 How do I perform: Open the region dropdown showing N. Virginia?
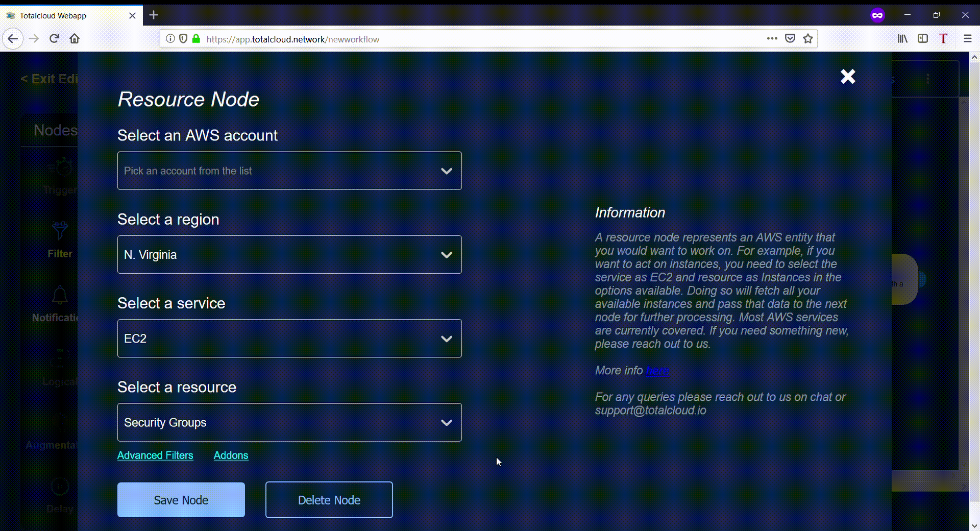tap(289, 254)
